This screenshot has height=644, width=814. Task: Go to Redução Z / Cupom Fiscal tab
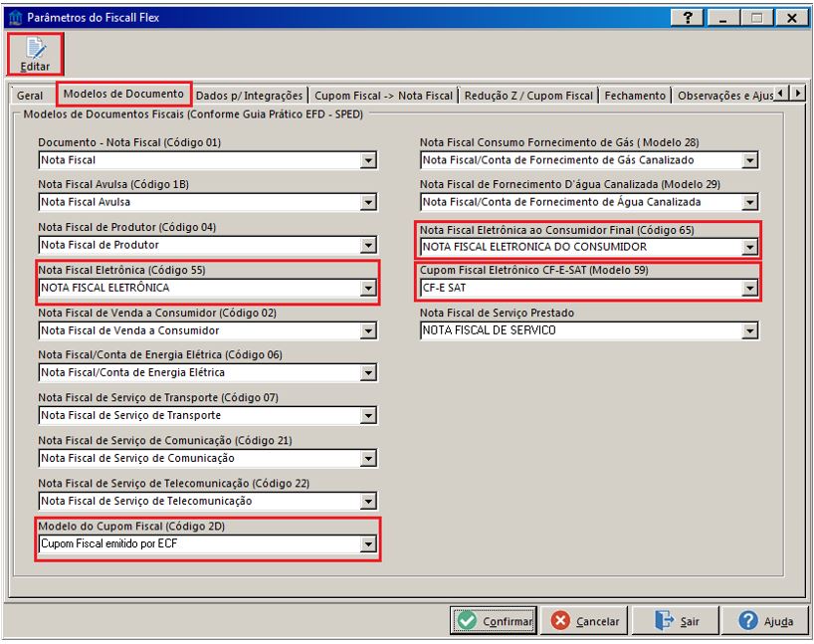528,96
